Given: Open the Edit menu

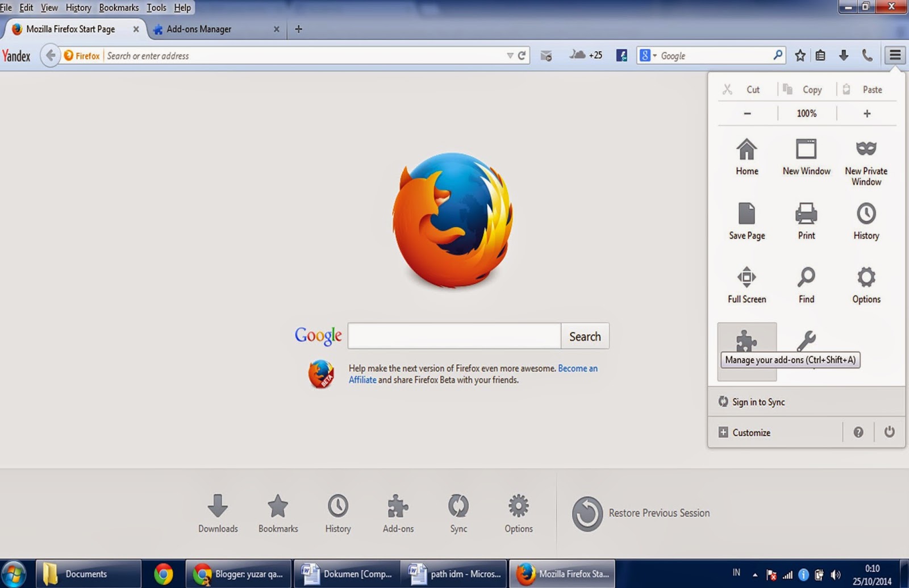Looking at the screenshot, I should [x=26, y=7].
